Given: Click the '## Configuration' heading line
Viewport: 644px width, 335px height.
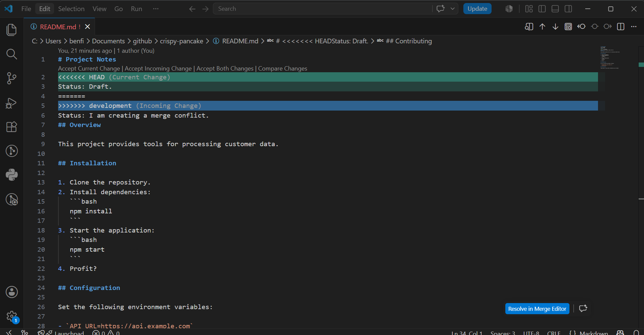Looking at the screenshot, I should [89, 288].
